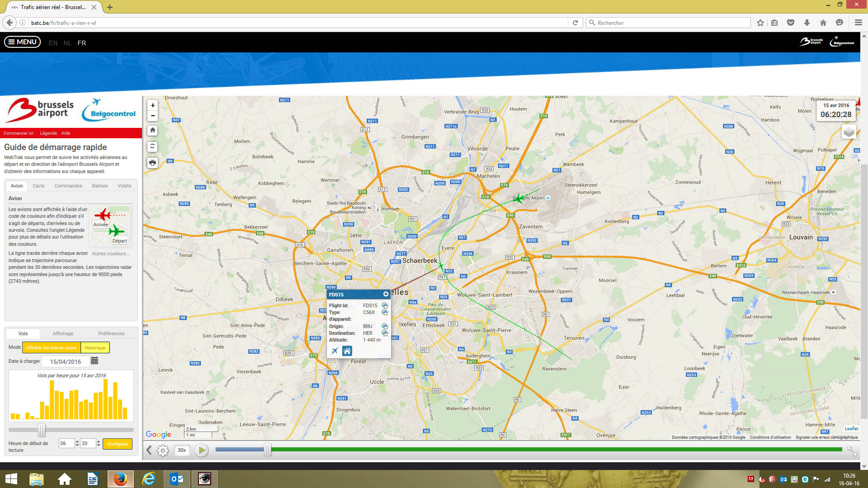The image size is (868, 488).
Task: Open web lookup for origin BRU
Action: click(x=385, y=326)
